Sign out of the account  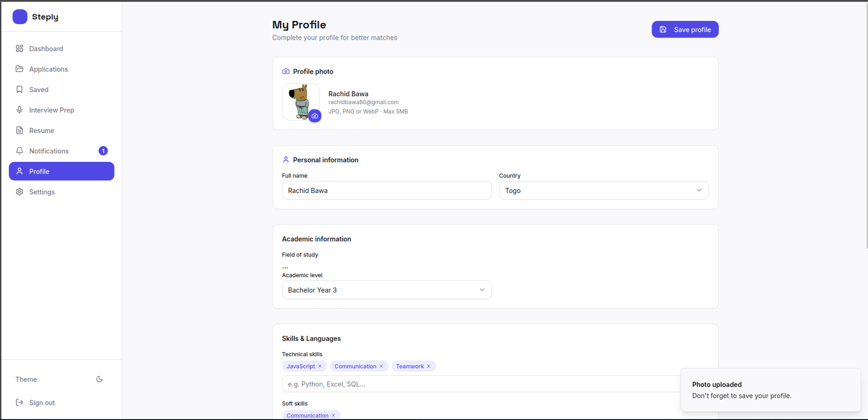click(42, 403)
